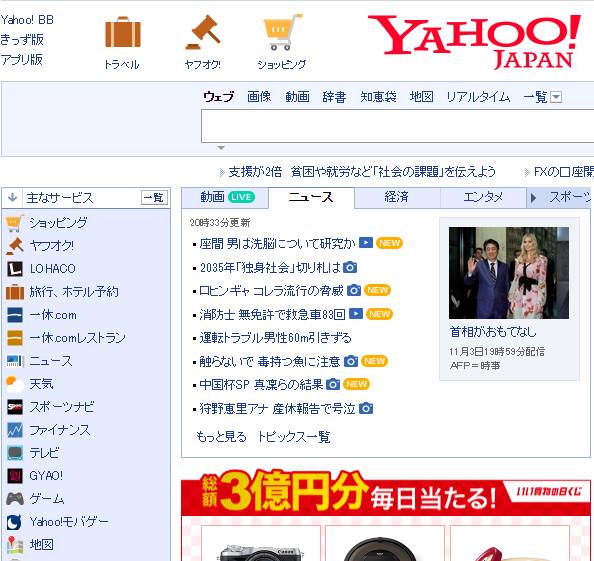594x561 pixels.
Task: Open the もっと見る link
Action: click(221, 437)
